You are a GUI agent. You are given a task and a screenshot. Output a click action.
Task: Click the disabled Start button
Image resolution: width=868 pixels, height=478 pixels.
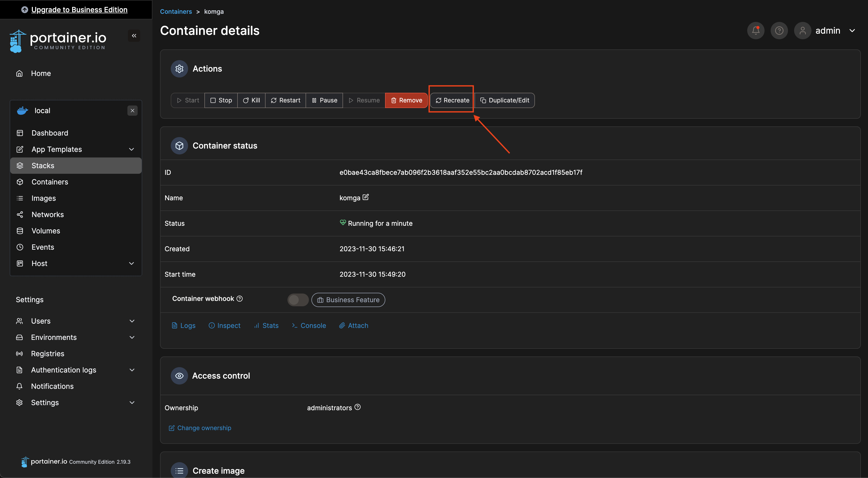[188, 100]
